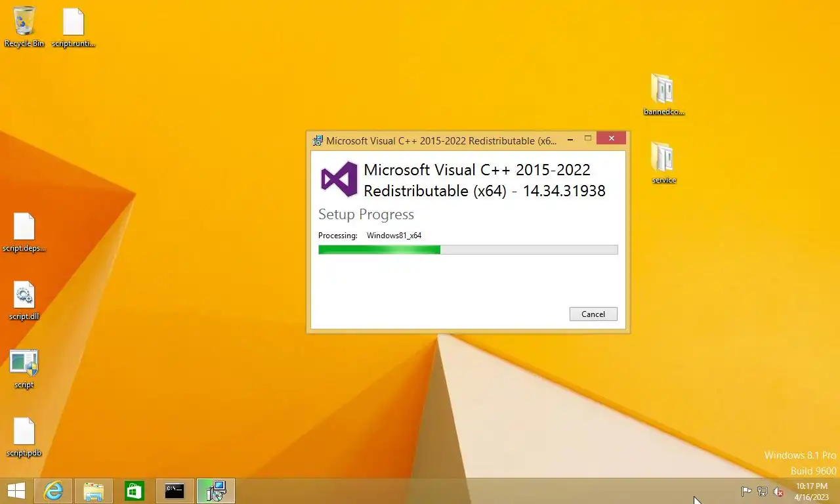Select the script.dll file icon
840x504 pixels.
pos(24,301)
